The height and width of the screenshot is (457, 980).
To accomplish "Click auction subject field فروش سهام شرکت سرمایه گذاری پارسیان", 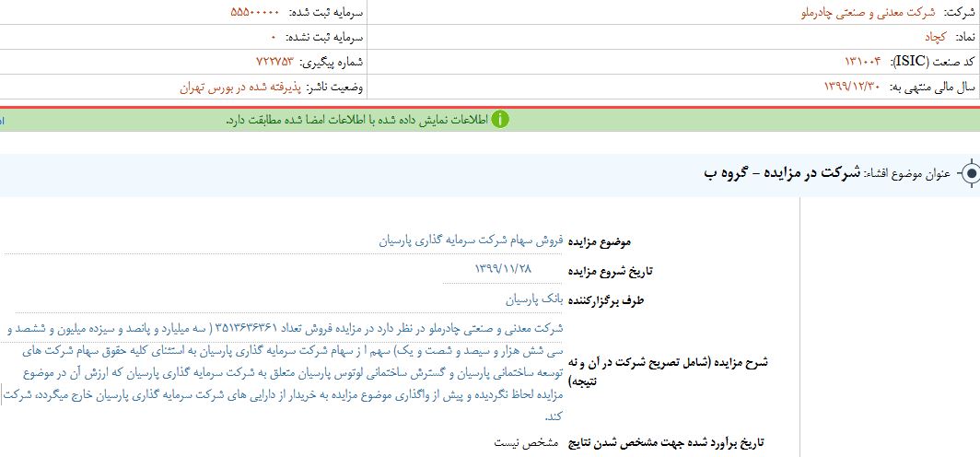I will pyautogui.click(x=472, y=240).
